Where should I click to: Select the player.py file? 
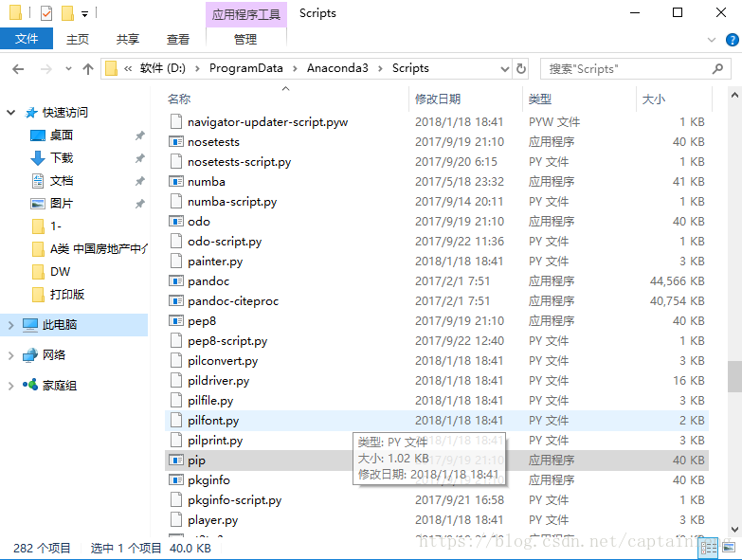coord(212,520)
